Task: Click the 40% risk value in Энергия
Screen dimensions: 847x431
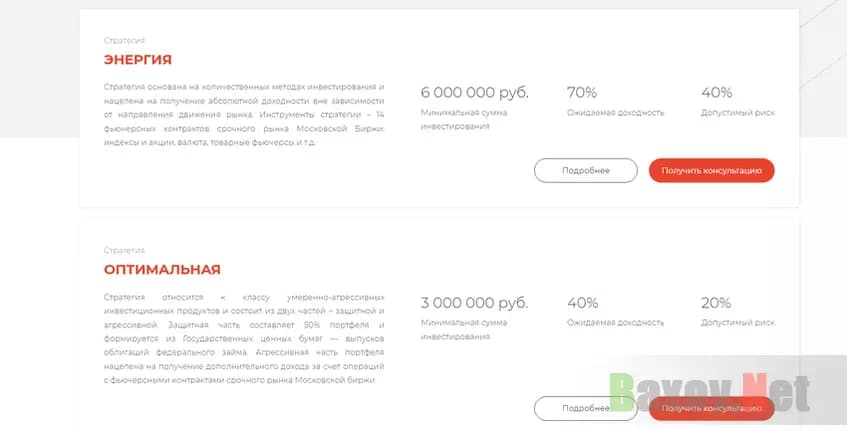Action: pos(716,93)
